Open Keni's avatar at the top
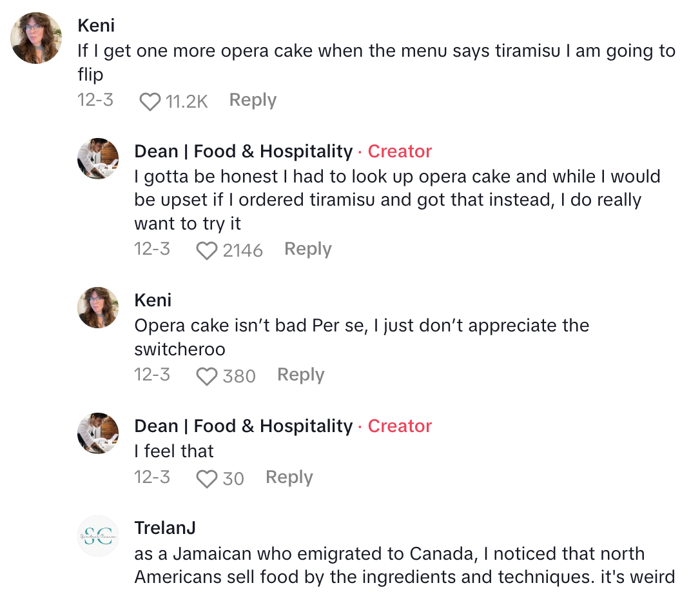This screenshot has height=592, width=700. 36,37
